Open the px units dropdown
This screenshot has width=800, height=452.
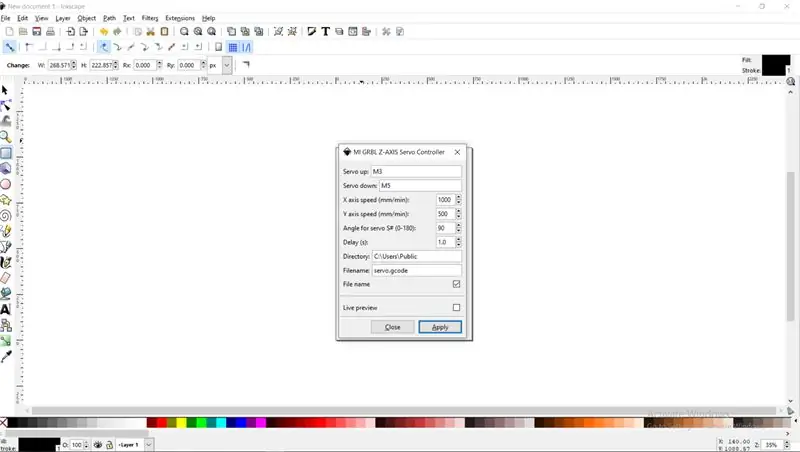point(227,65)
